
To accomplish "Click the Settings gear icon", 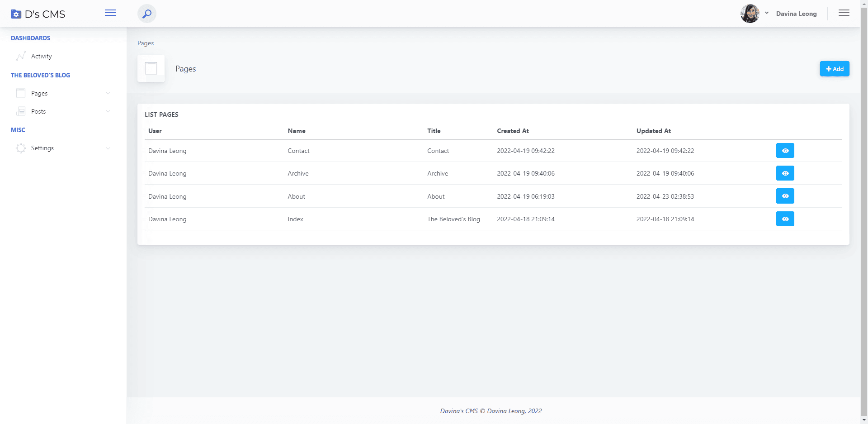I will pyautogui.click(x=21, y=148).
